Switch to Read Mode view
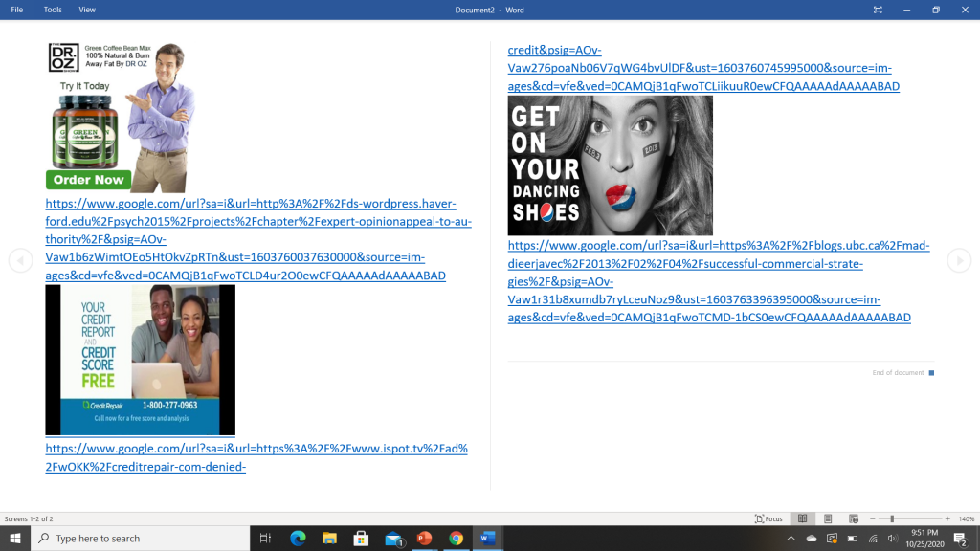 803,519
